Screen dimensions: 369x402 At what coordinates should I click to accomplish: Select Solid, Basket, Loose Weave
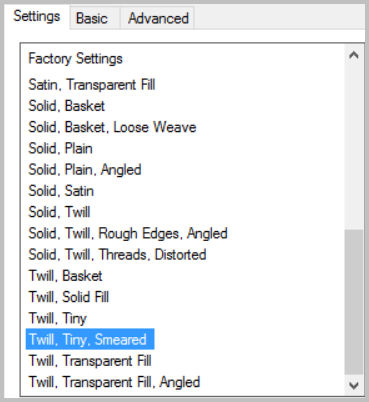click(x=112, y=127)
